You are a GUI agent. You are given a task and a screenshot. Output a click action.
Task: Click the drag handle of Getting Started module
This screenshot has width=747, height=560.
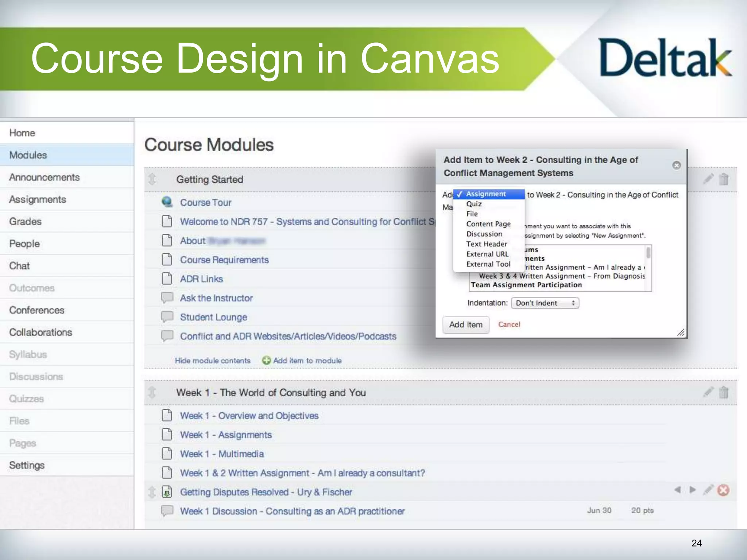click(x=152, y=179)
